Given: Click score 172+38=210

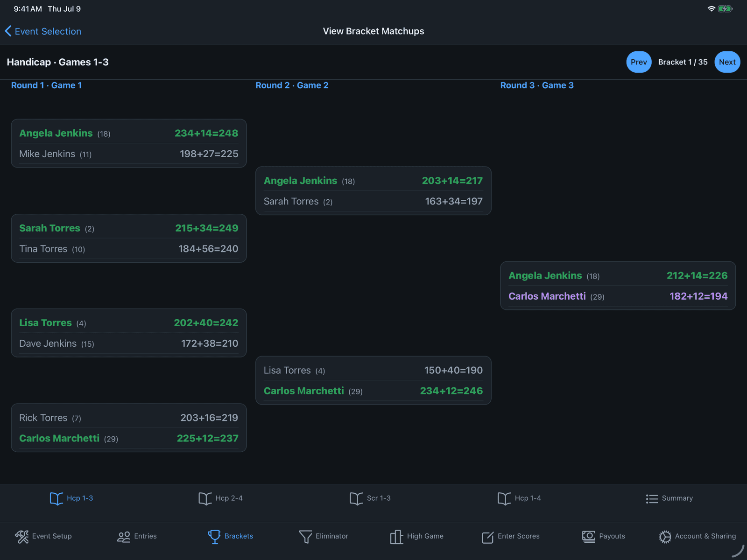Looking at the screenshot, I should [210, 343].
